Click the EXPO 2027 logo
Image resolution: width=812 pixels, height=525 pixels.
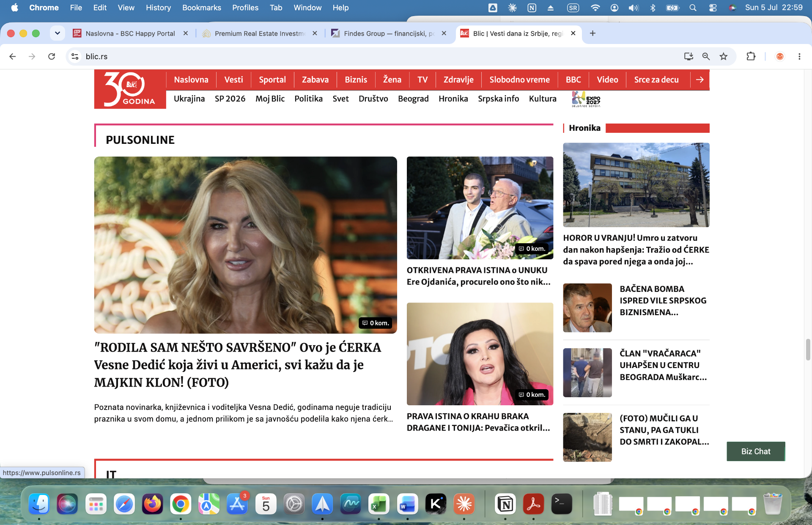click(x=586, y=99)
